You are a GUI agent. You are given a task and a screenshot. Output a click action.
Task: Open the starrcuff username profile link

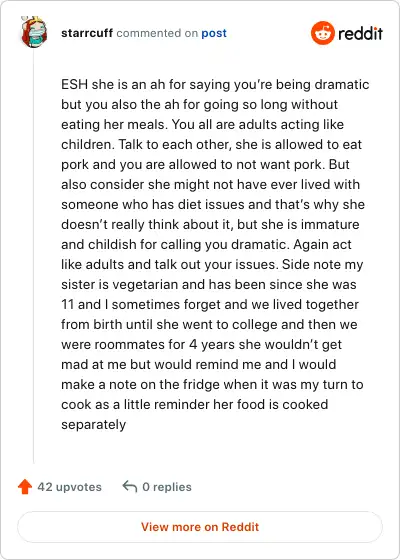coord(87,33)
